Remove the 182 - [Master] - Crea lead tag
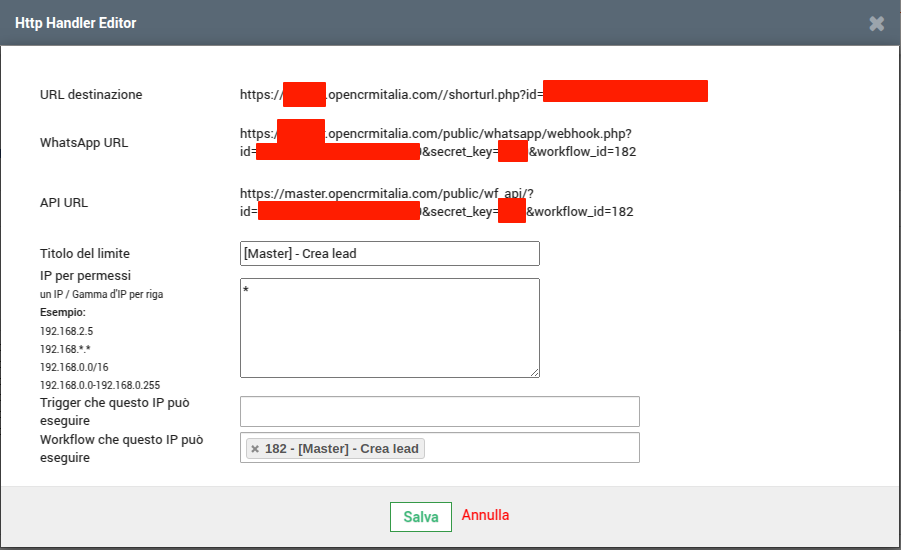The image size is (901, 550). click(x=255, y=449)
